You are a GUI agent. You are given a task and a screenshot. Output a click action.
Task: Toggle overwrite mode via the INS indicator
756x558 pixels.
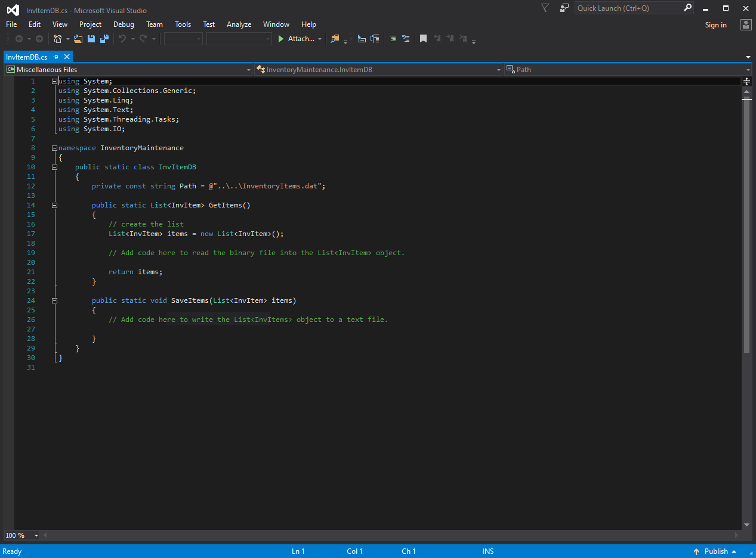tap(488, 551)
